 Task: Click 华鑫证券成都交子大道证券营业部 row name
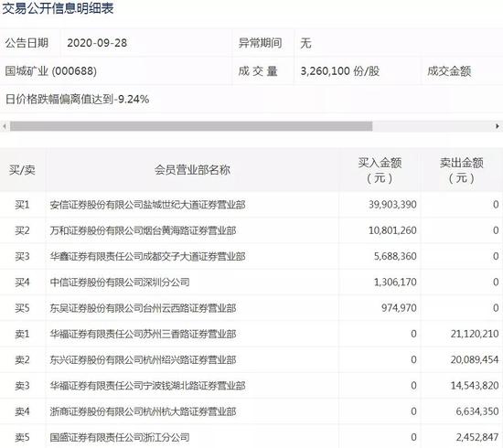click(x=147, y=257)
